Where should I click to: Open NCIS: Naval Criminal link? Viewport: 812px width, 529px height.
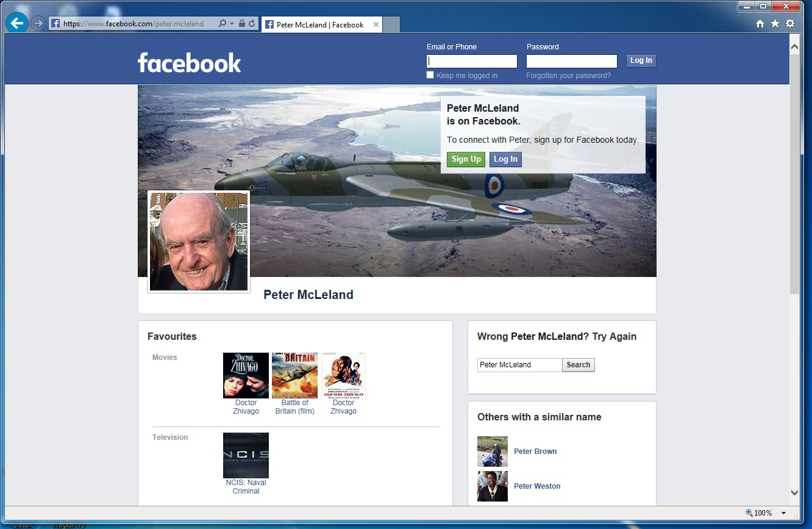pyautogui.click(x=246, y=487)
